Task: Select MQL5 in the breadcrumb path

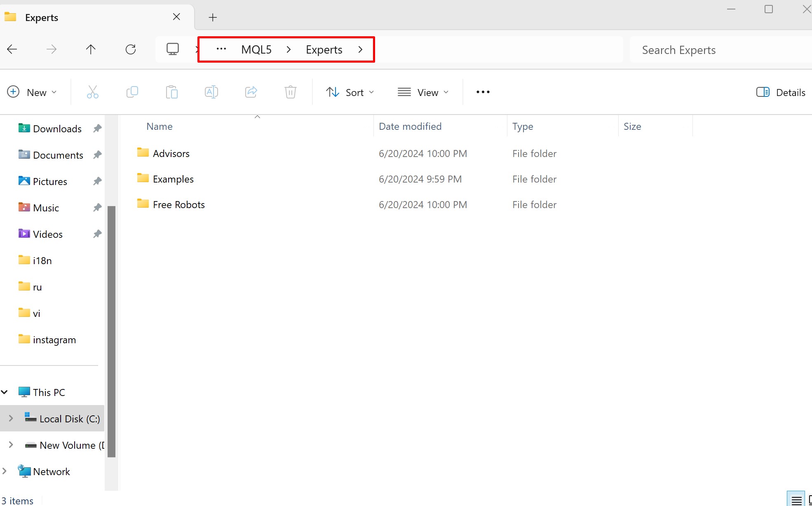Action: (256, 49)
